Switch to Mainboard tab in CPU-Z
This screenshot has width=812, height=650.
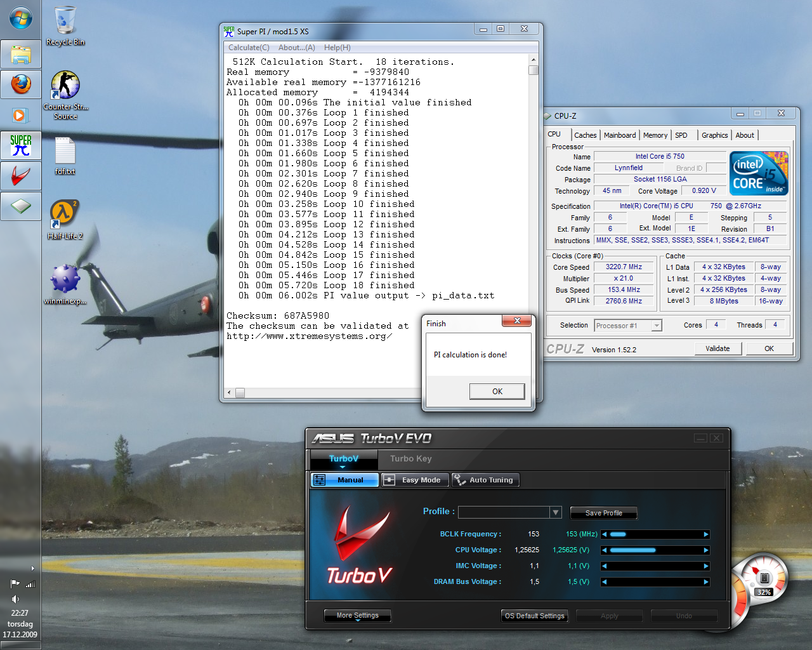[620, 135]
